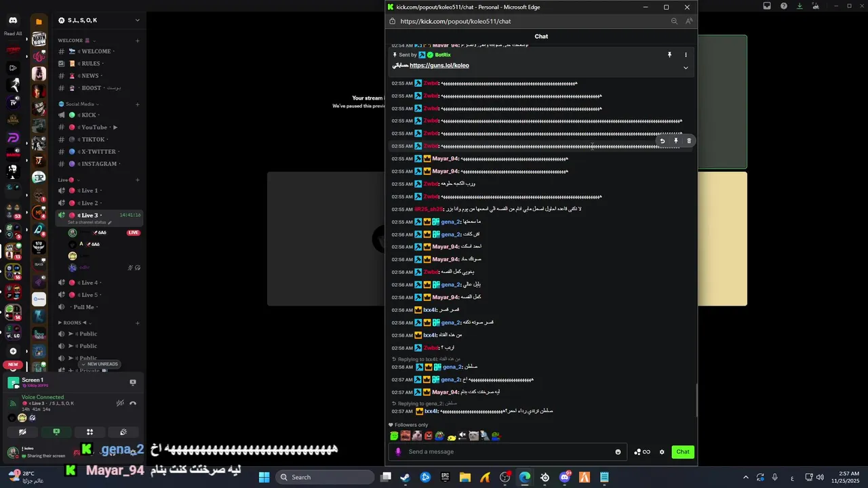This screenshot has height=488, width=868.
Task: Click the search icon in Edge address bar
Action: point(674,21)
